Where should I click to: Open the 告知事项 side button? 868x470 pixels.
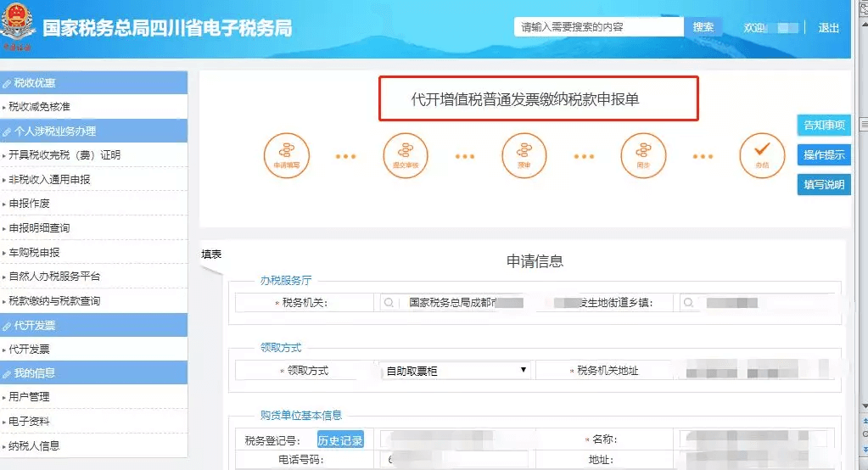coord(824,125)
